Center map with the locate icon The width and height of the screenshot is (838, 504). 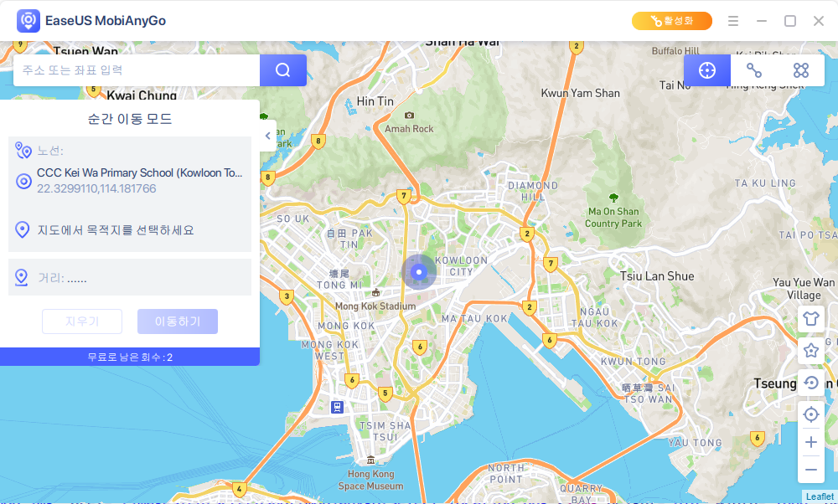point(810,414)
